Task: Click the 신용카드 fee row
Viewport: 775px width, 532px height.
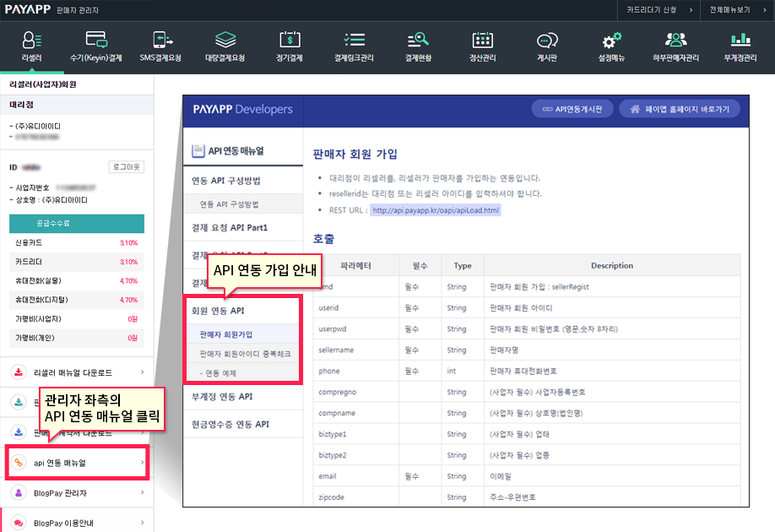Action: tap(77, 242)
